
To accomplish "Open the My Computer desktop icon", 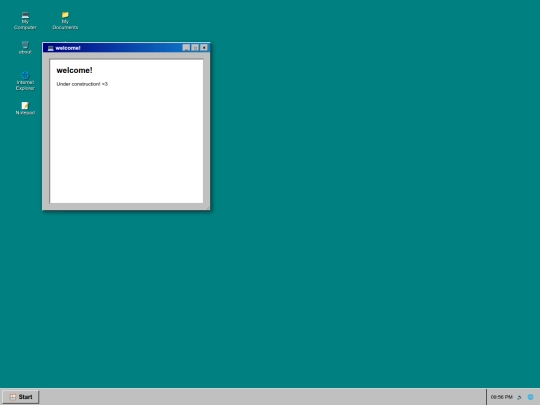I will coord(25,21).
